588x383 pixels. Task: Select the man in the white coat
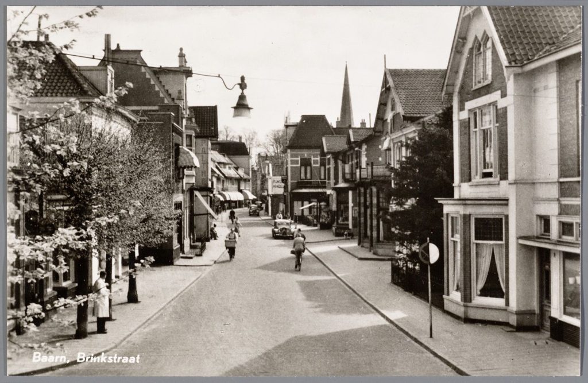[x=102, y=301]
